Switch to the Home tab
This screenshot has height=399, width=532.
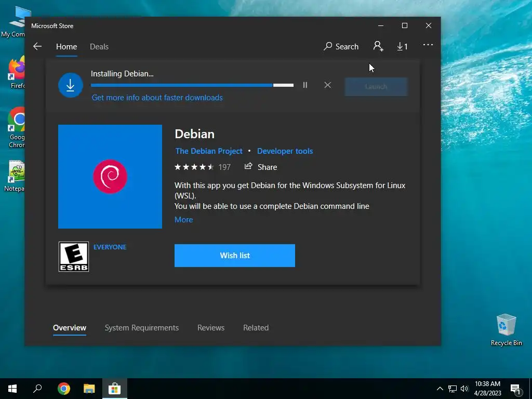click(x=66, y=46)
